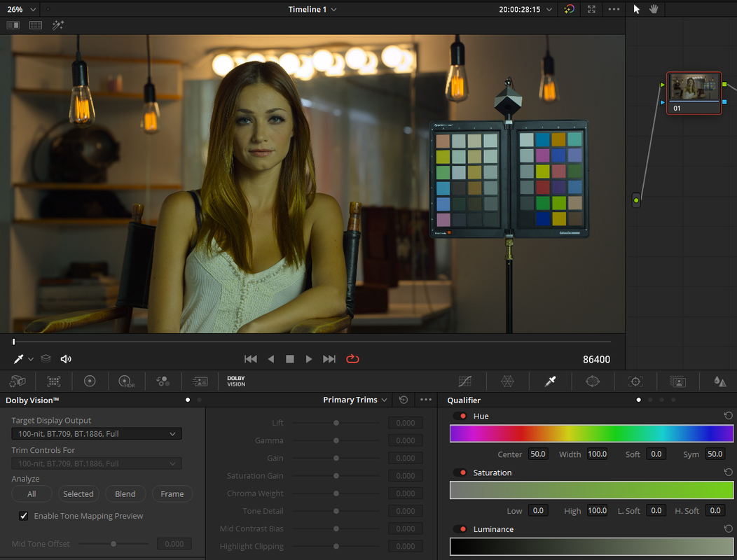Reset Saturation qualifier settings
The height and width of the screenshot is (560, 737).
(x=728, y=472)
